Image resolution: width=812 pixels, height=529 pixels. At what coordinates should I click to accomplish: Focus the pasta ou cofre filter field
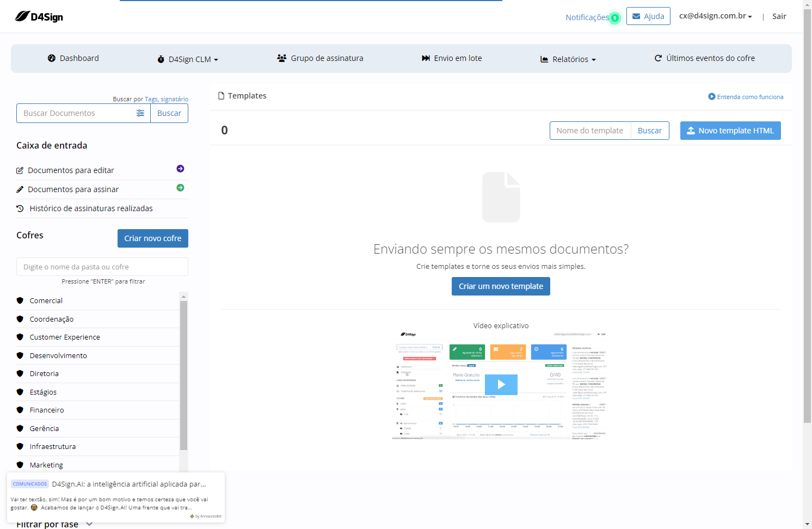pyautogui.click(x=102, y=267)
